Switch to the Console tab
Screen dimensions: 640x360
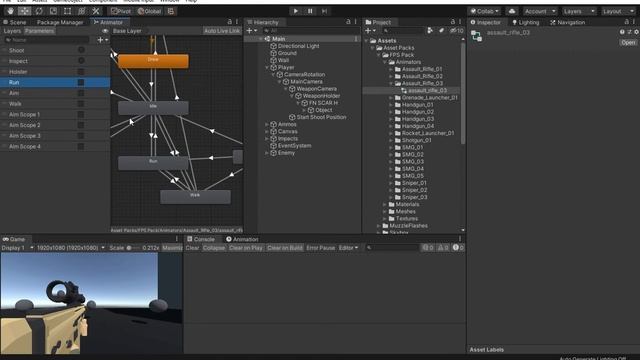(201, 239)
